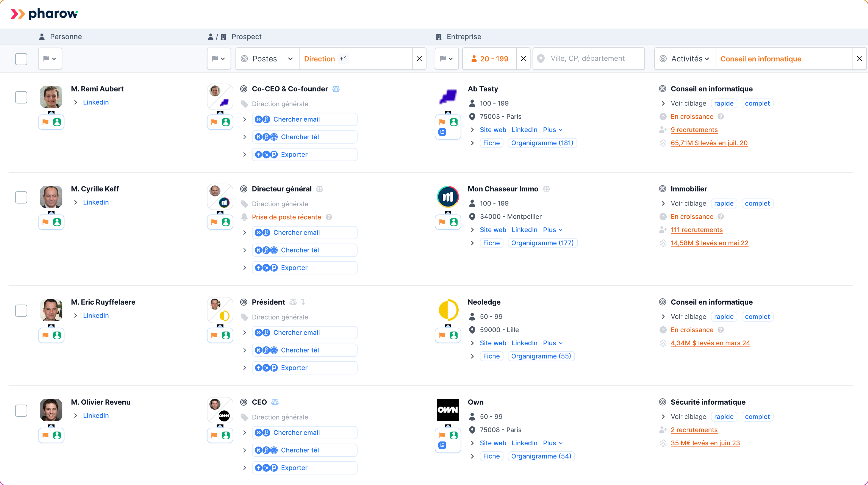The height and width of the screenshot is (485, 868).
Task: Open Organigramme (181) for Ab Tasty
Action: (x=542, y=143)
